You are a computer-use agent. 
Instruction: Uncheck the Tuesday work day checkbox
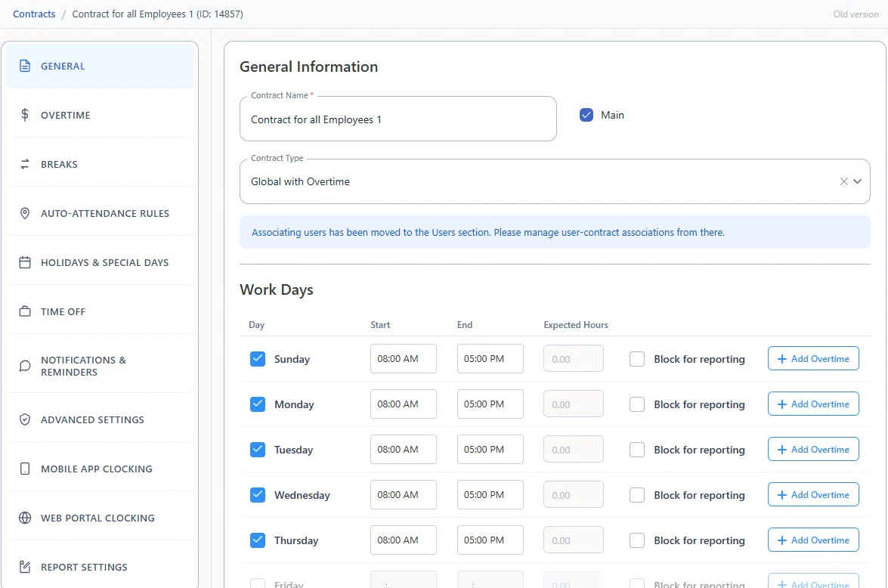[x=258, y=449]
